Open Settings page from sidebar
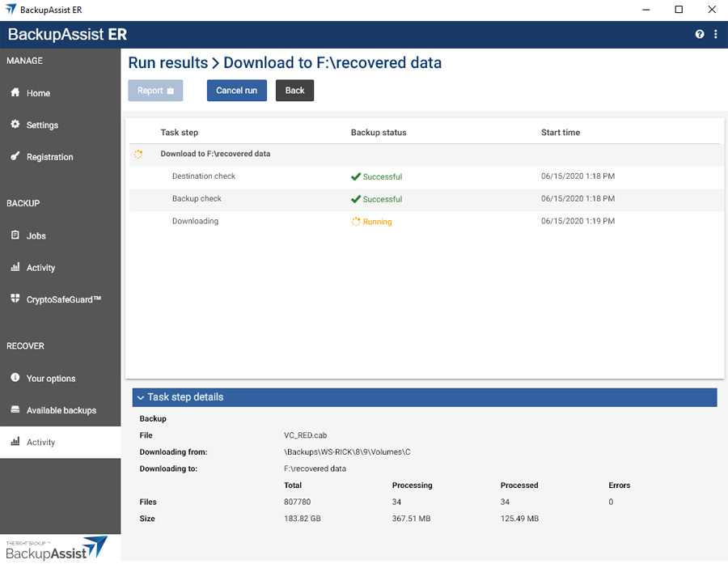Image resolution: width=728 pixels, height=564 pixels. (x=61, y=125)
